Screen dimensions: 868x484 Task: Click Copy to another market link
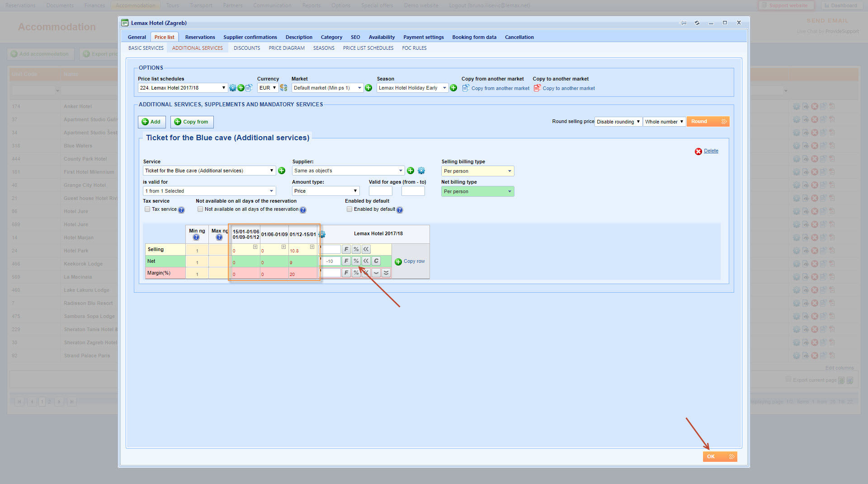pos(568,88)
